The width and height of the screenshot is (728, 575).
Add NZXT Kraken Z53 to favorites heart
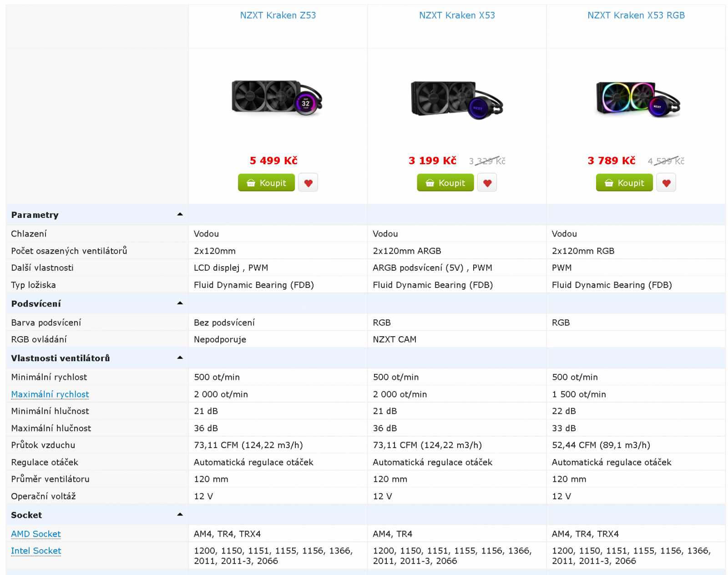308,183
